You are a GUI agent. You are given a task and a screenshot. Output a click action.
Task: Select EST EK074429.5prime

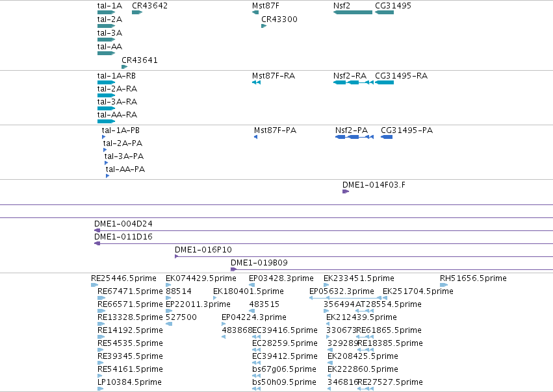[168, 286]
